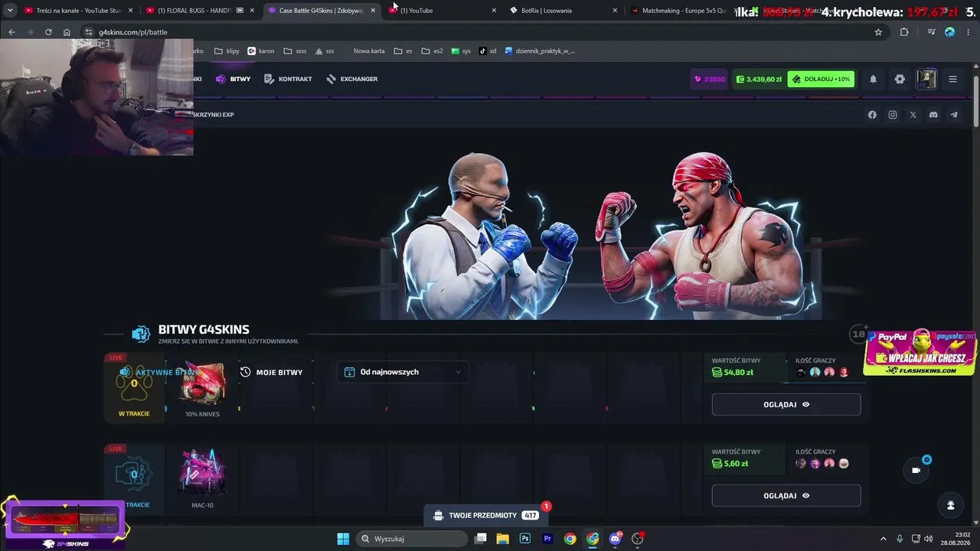The width and height of the screenshot is (980, 551).
Task: Open the G4Skins Discord icon
Action: [933, 115]
